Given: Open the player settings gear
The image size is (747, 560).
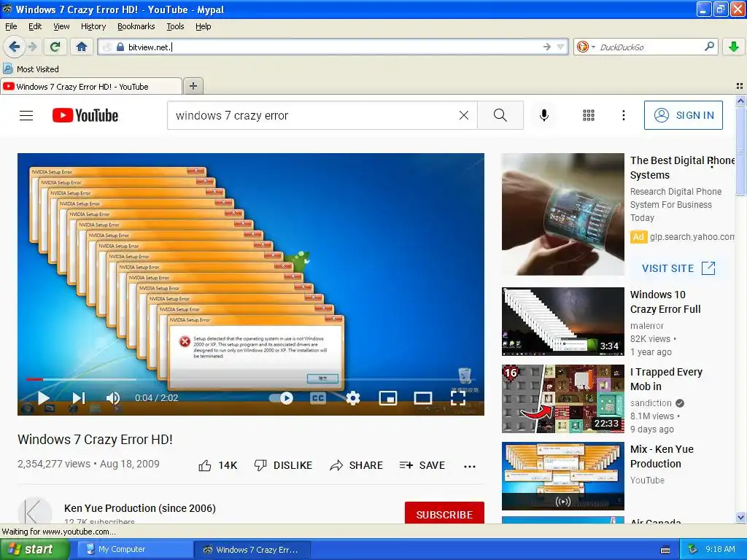Looking at the screenshot, I should (352, 398).
